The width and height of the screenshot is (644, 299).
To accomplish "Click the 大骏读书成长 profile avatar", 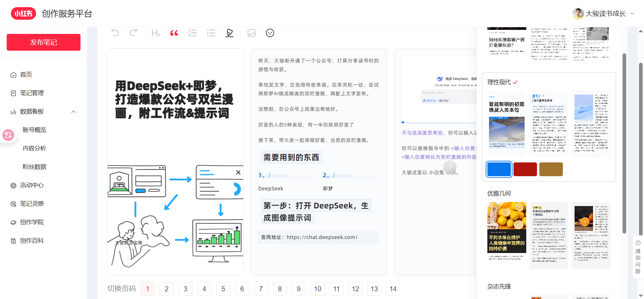I will [578, 13].
